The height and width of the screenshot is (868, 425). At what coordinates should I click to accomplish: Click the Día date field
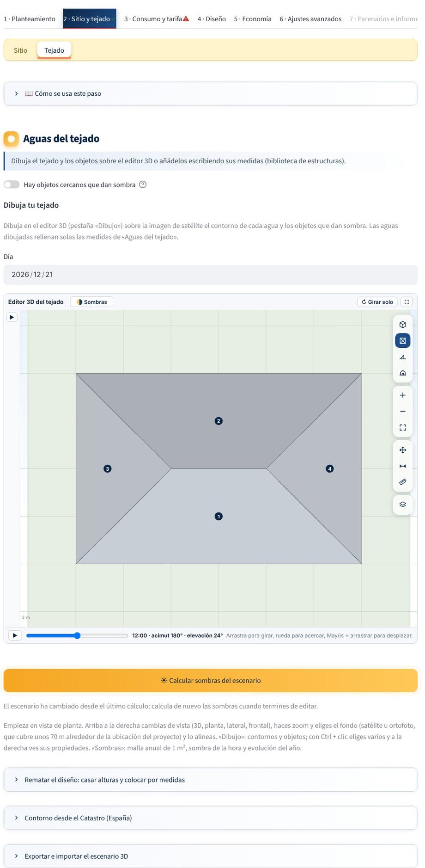210,275
